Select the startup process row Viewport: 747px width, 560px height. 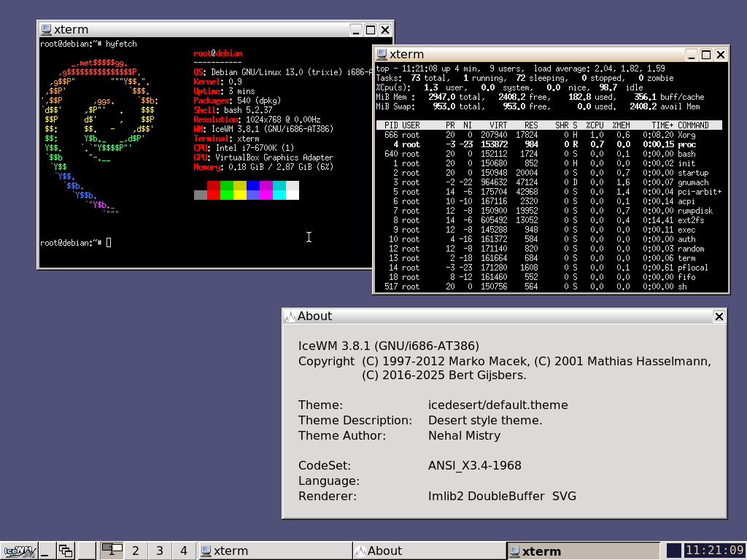tap(549, 173)
